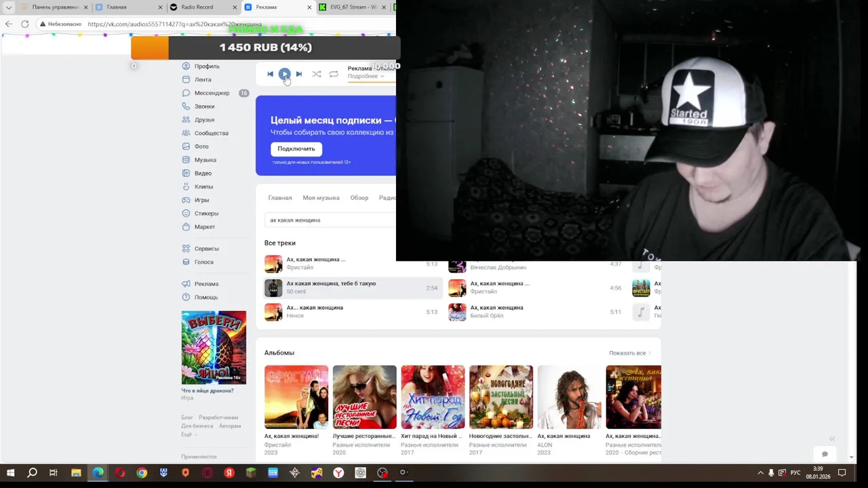This screenshot has height=488, width=868.
Task: Close the Radio Record browser tab
Action: point(235,7)
